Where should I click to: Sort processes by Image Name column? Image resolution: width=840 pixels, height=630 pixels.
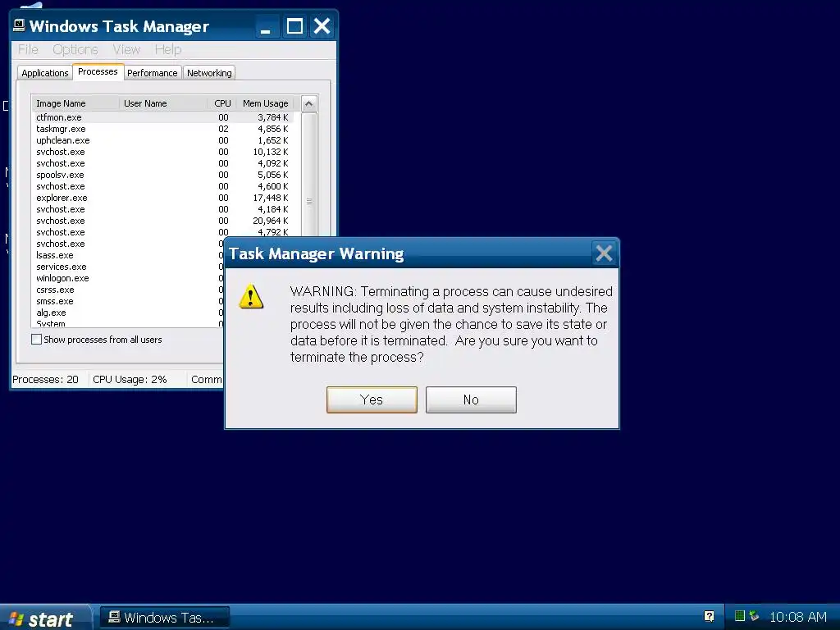click(75, 103)
